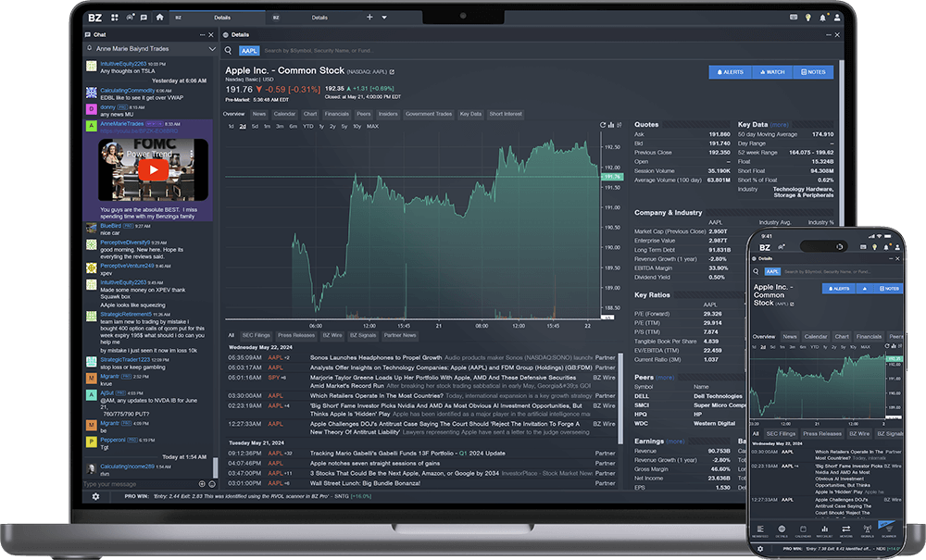
Task: Switch to the Overview tab on the laptop
Action: [234, 114]
